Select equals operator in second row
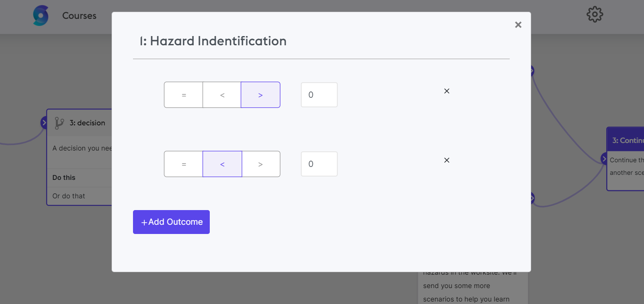Screen dimensions: 644x304 click(x=184, y=164)
